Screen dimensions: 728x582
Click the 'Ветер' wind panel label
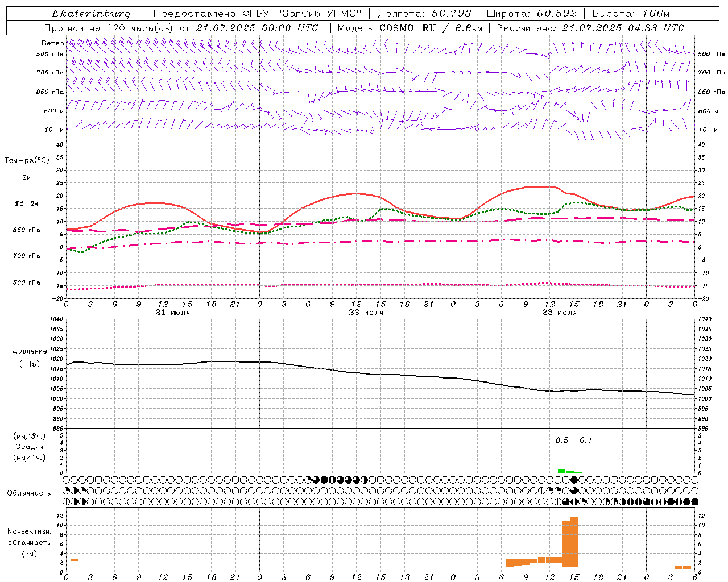point(52,43)
